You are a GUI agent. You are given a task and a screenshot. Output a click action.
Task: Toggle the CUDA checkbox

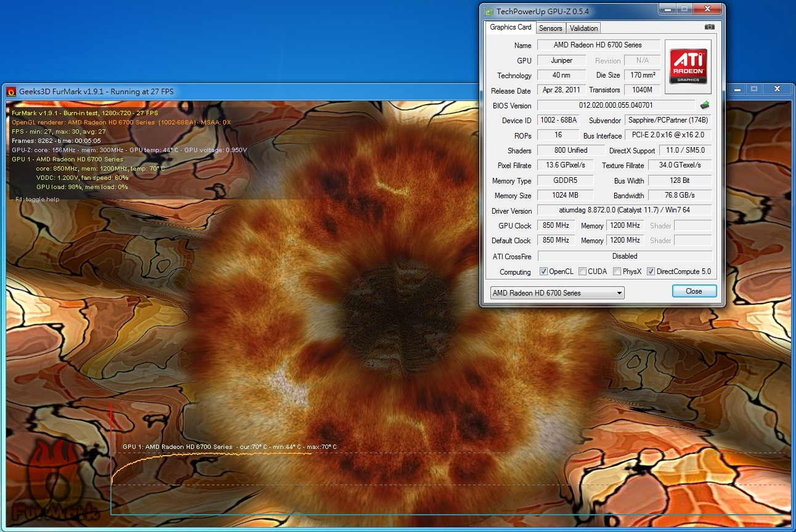[582, 272]
